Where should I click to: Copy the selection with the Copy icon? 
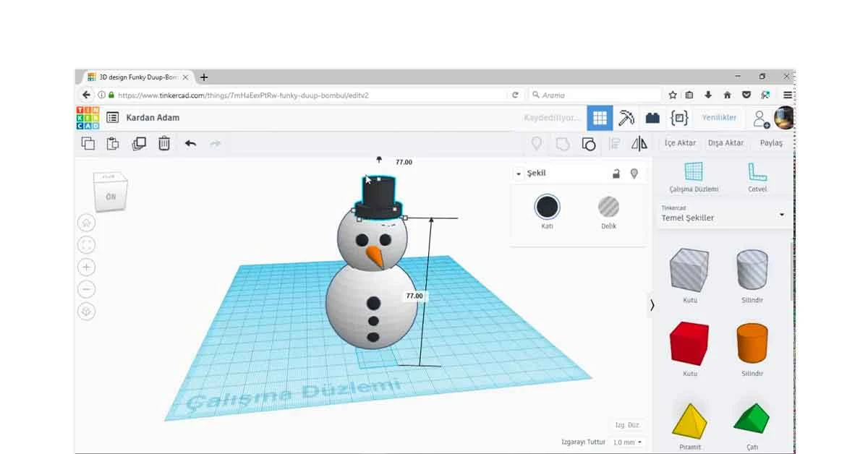[87, 143]
